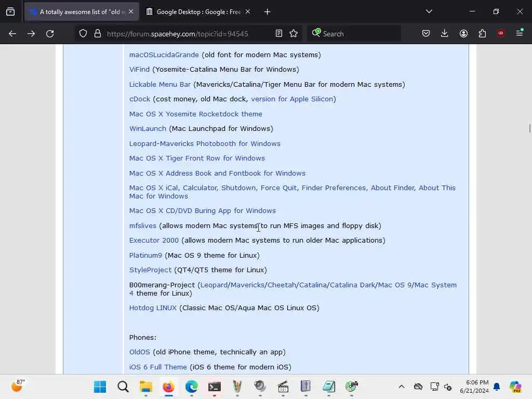Screen dimensions: 532x399
Task: Open the downloads panel
Action: (x=445, y=34)
